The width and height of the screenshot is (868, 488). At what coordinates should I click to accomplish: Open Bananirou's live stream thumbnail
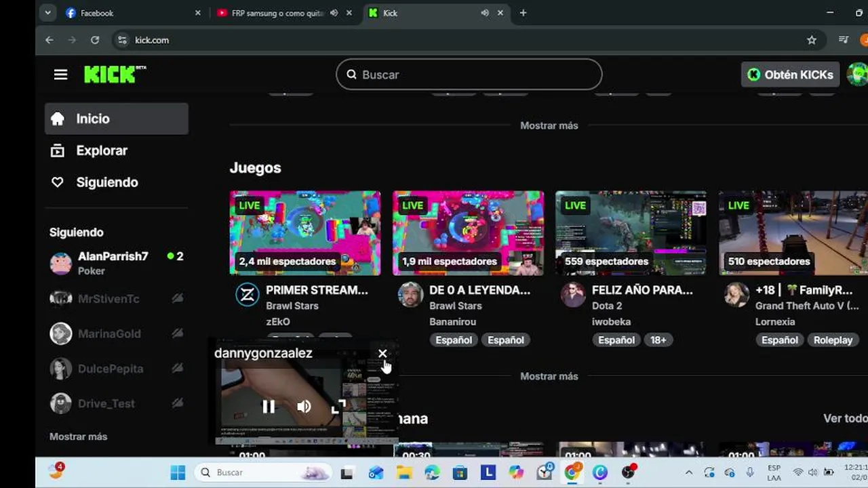[469, 233]
